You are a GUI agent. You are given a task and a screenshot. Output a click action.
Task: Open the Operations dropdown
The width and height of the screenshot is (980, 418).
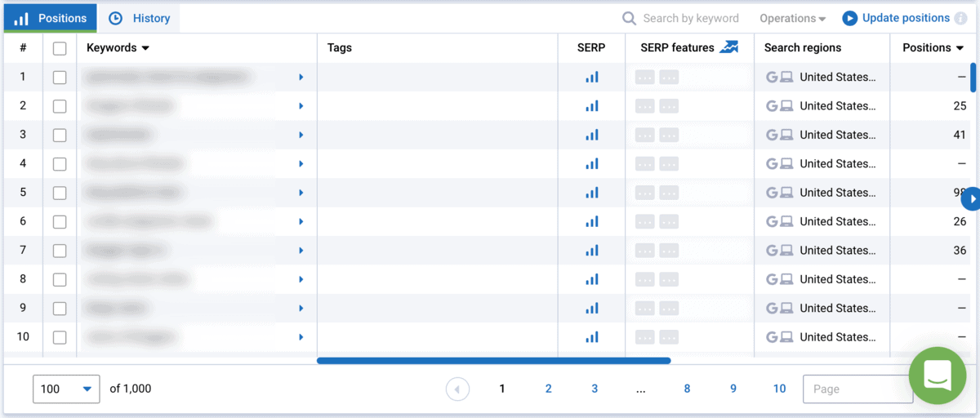tap(792, 18)
